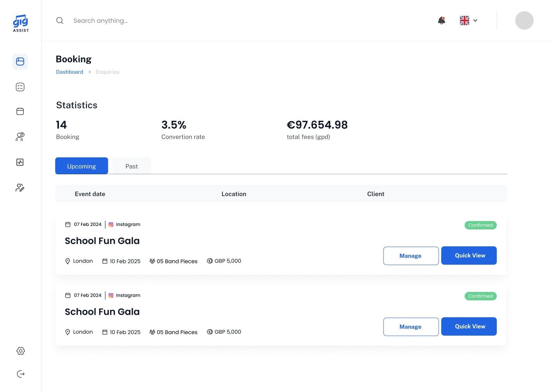Open the Gig Assist logo home
The height and width of the screenshot is (392, 552).
(x=21, y=23)
